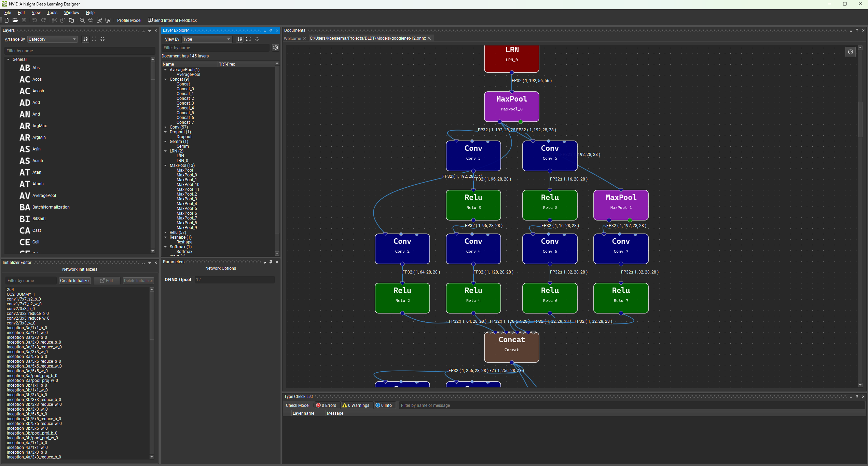This screenshot has height=466, width=868.
Task: Click Send Internal Feedback
Action: click(172, 21)
